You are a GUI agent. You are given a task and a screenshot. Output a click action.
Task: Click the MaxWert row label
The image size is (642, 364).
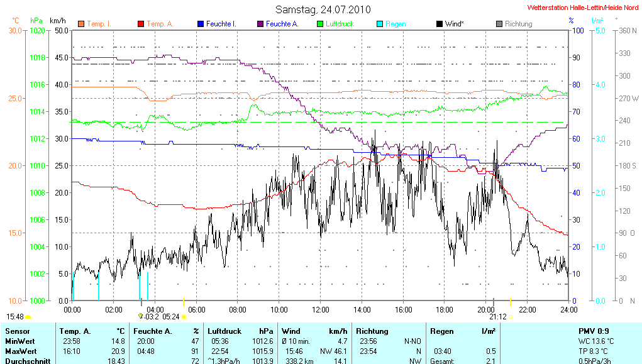click(19, 351)
